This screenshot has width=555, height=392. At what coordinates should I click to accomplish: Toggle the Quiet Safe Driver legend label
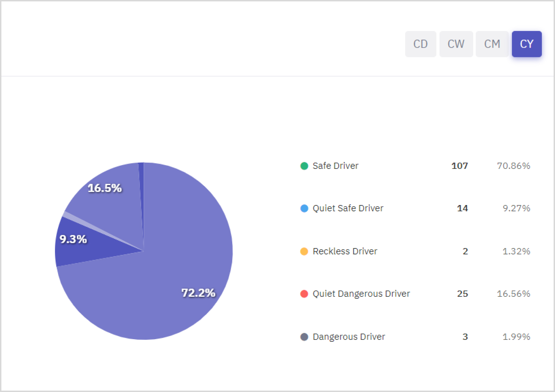(x=348, y=208)
